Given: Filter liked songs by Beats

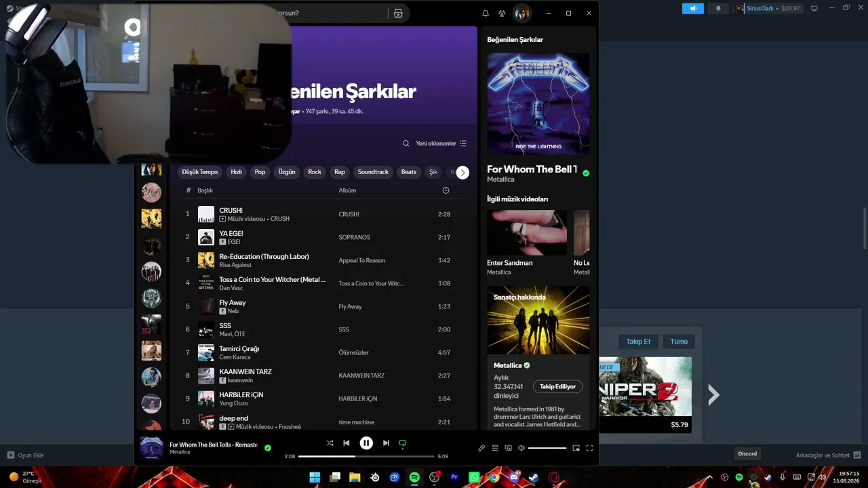Looking at the screenshot, I should [x=409, y=172].
